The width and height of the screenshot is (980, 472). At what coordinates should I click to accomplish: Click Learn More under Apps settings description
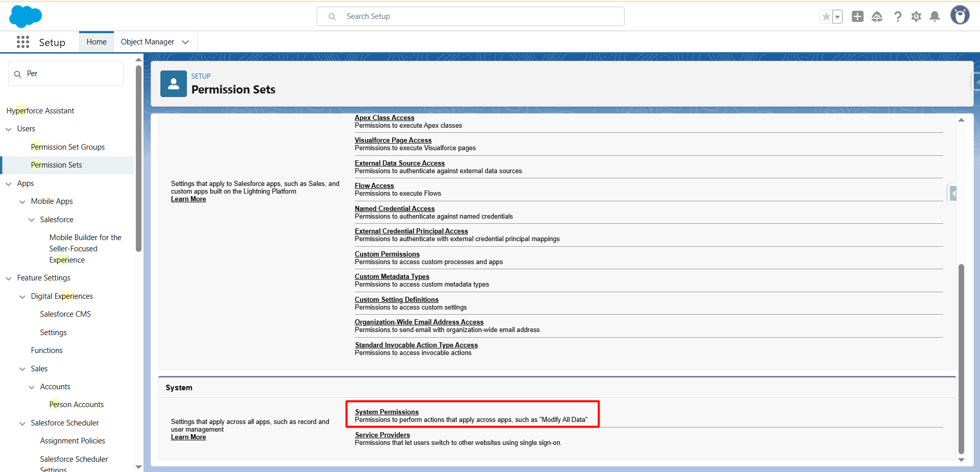click(x=188, y=199)
